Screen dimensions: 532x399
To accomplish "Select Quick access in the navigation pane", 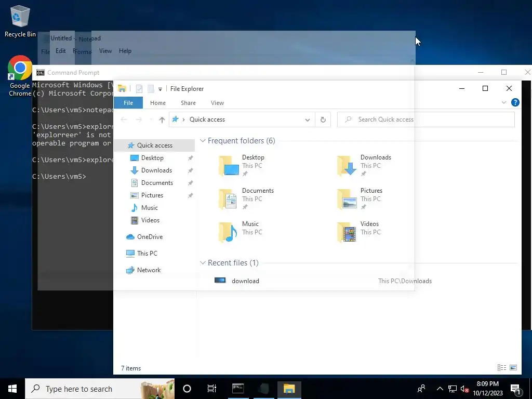I will 154,145.
